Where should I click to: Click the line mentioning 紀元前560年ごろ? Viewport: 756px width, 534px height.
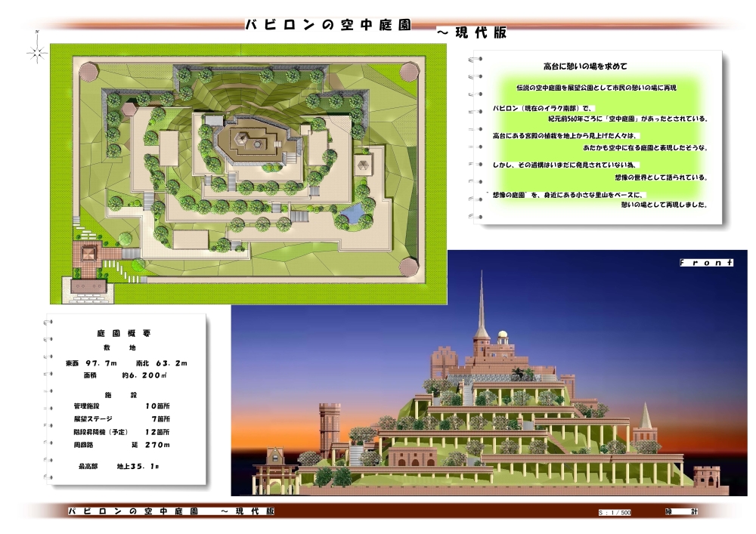627,119
